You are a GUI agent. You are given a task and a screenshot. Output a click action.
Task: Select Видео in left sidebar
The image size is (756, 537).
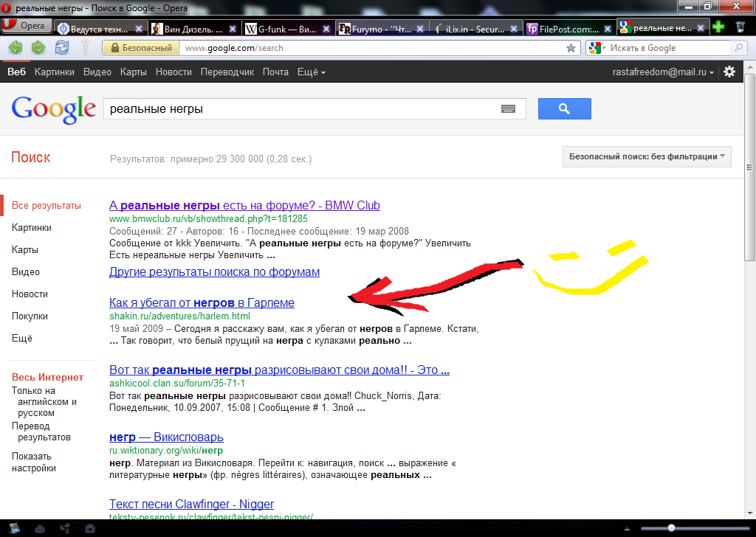click(26, 272)
